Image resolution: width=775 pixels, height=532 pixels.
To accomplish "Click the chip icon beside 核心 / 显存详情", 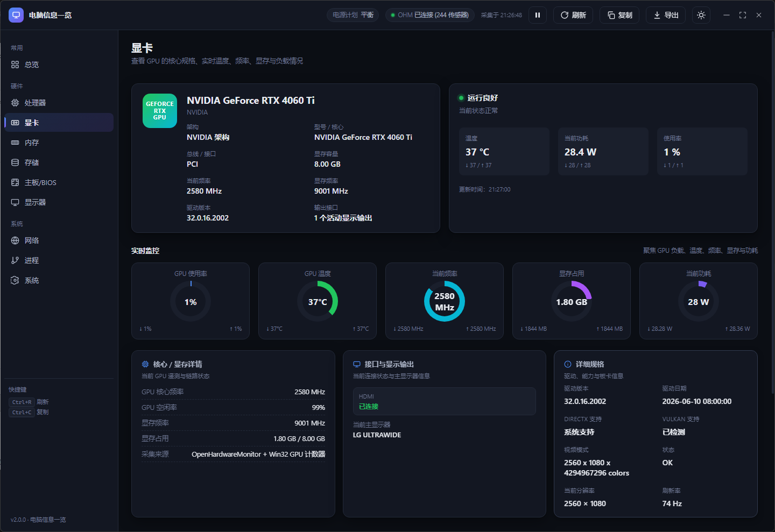I will [145, 364].
